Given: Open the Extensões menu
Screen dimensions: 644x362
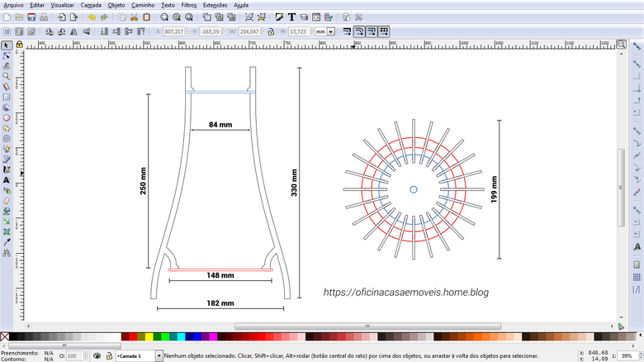Looking at the screenshot, I should tap(215, 5).
